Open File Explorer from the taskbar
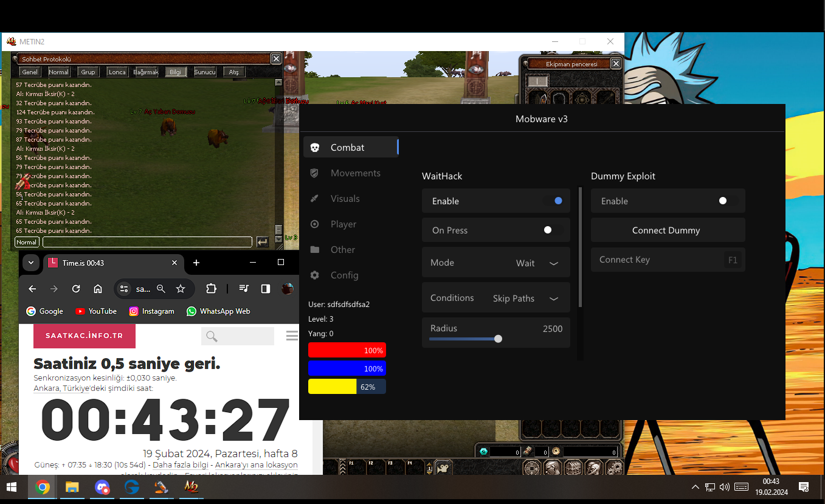This screenshot has height=504, width=825. [x=72, y=487]
